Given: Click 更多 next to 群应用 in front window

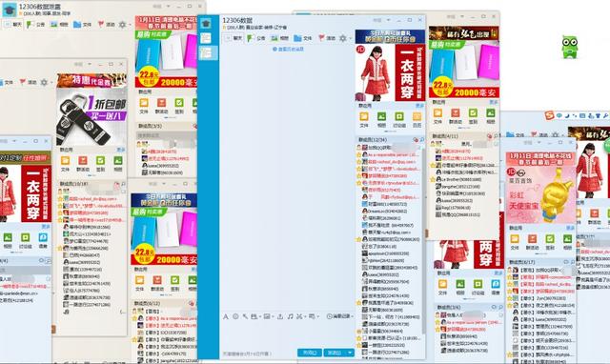Looking at the screenshot, I should 419,106.
